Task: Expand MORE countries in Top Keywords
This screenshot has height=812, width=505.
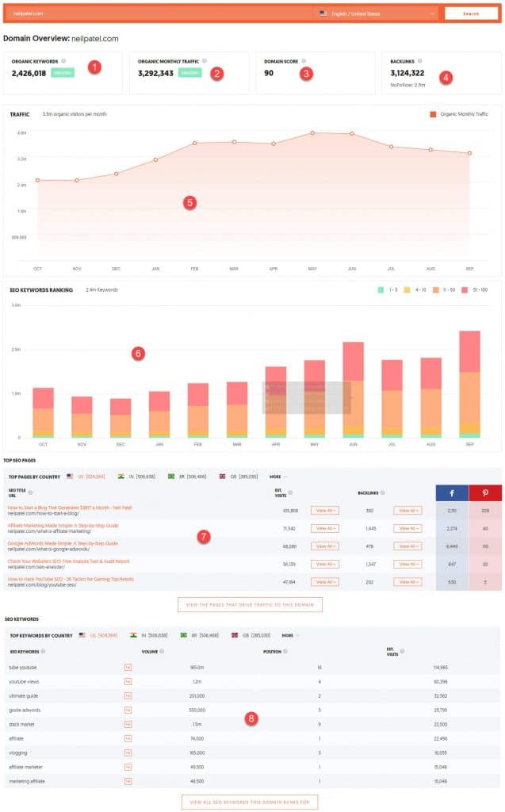Action: point(290,635)
